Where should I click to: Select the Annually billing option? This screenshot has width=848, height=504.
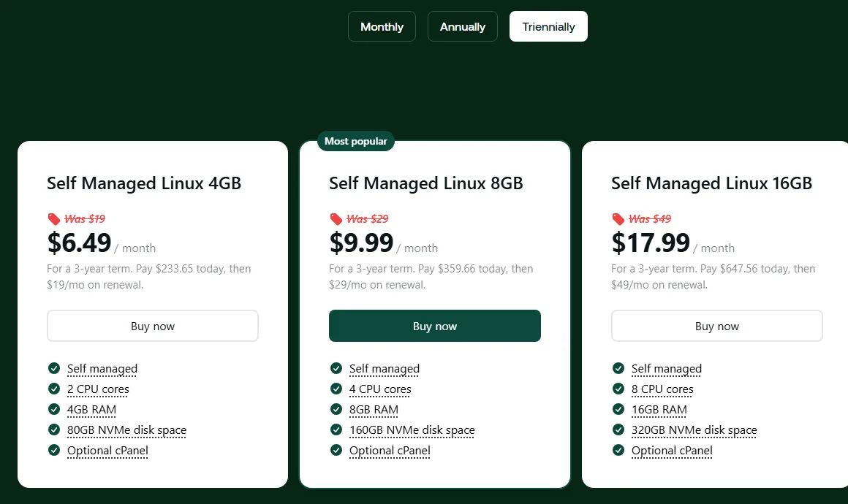463,26
